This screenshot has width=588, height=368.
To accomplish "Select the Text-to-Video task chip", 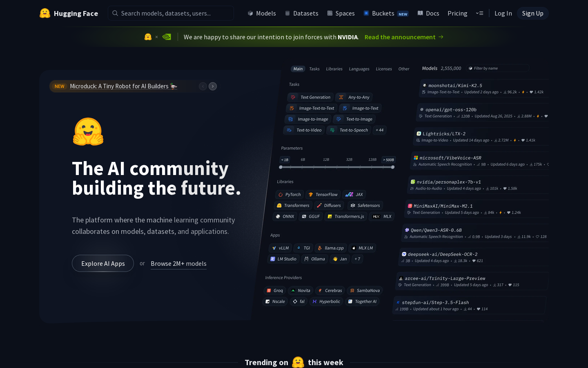I will click(304, 130).
